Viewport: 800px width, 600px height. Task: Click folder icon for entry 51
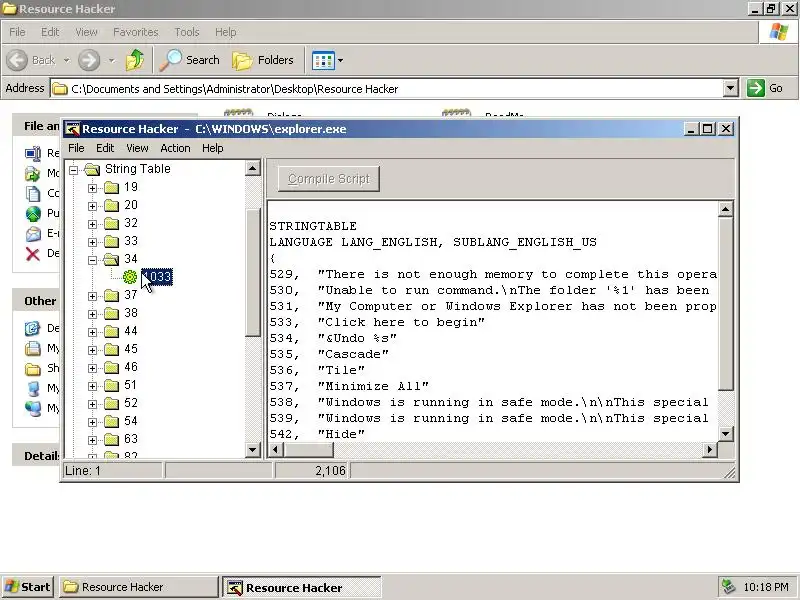(x=111, y=385)
